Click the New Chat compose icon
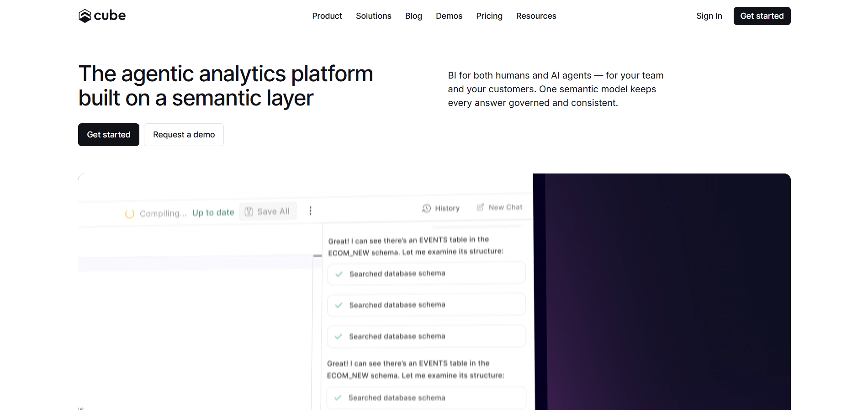Screen dimensions: 868x410 click(x=480, y=208)
